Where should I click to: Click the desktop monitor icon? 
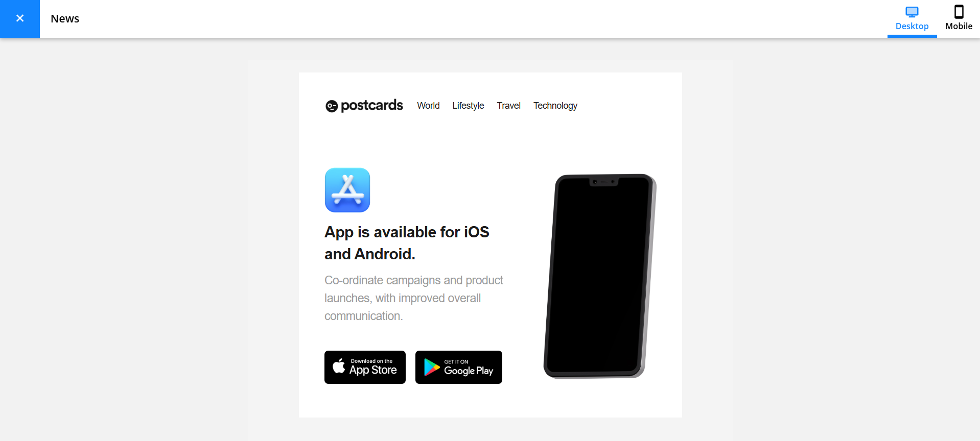point(912,12)
